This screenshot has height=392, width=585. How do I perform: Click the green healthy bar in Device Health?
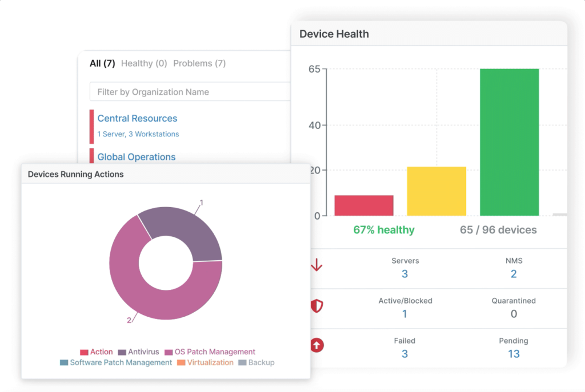point(509,143)
